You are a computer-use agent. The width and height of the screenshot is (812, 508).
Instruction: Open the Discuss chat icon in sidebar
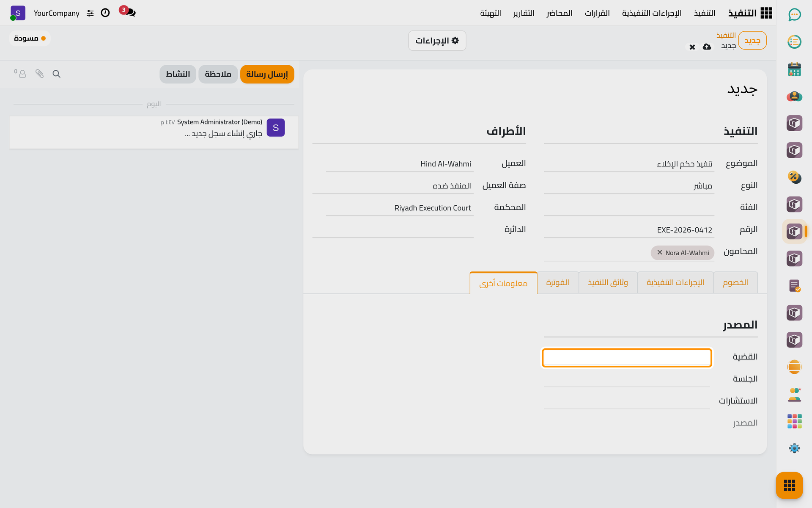coord(794,15)
